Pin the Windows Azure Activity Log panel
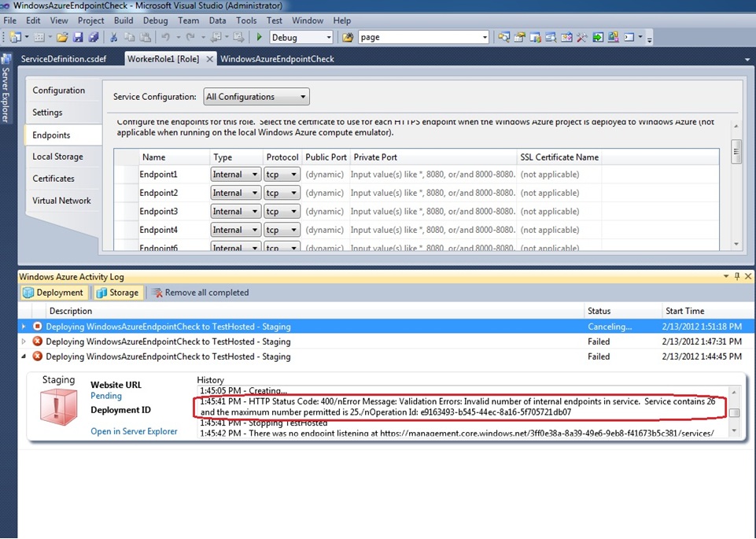This screenshot has width=756, height=539. tap(736, 276)
